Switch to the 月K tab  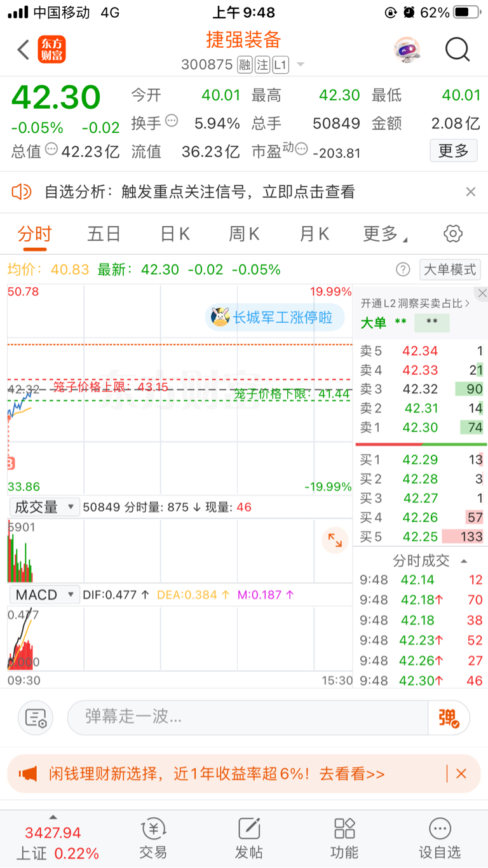pos(314,234)
